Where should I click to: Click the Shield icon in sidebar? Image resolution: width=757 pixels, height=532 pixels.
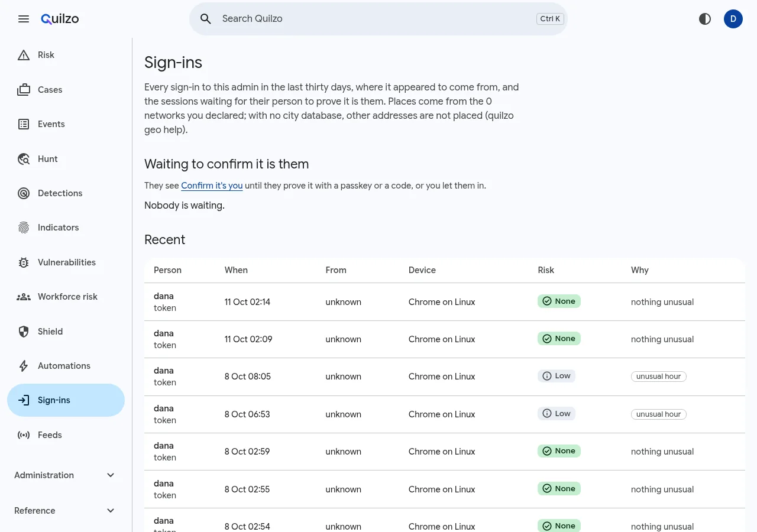[x=24, y=332]
